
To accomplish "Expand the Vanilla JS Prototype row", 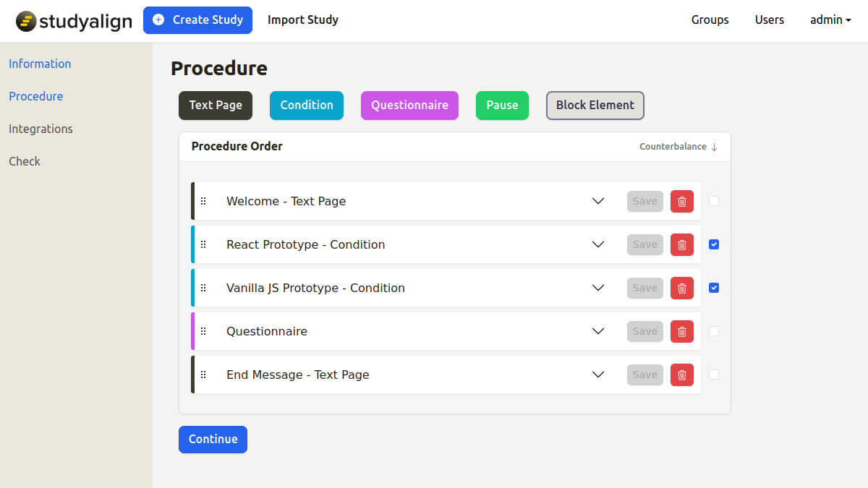I will click(598, 288).
